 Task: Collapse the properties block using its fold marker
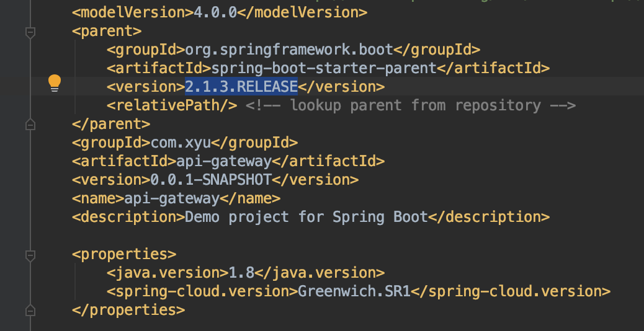[29, 255]
